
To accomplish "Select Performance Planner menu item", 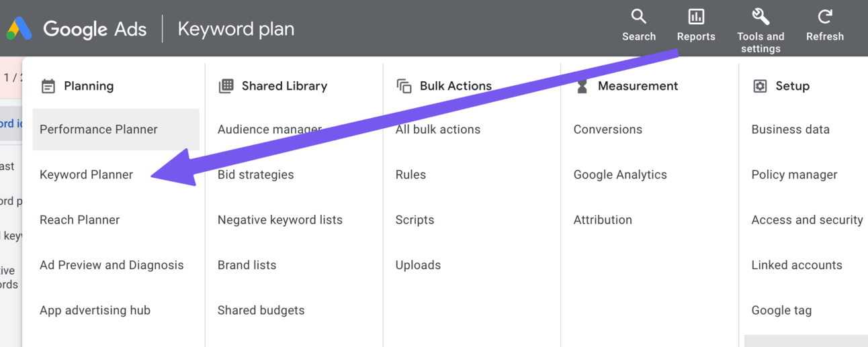I will pos(99,130).
